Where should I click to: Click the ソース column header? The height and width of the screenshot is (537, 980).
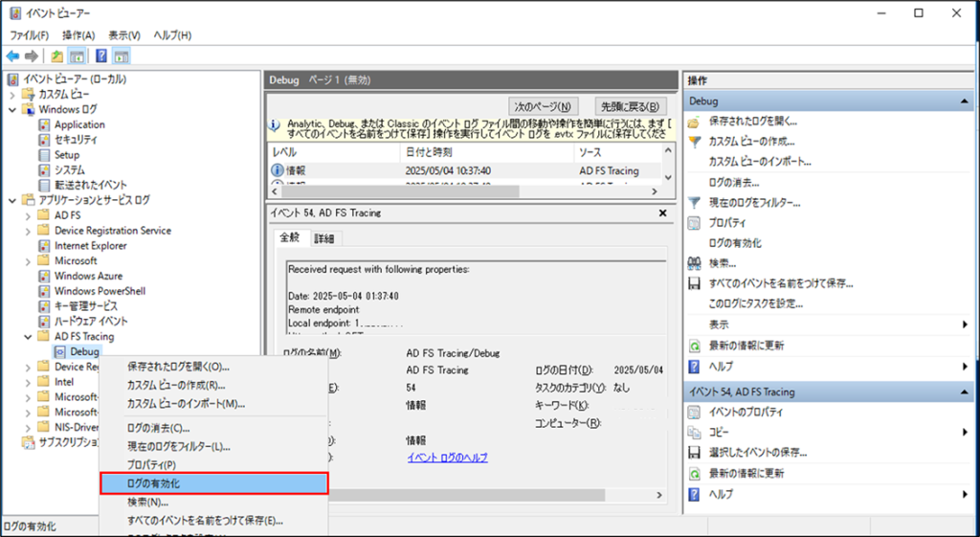click(617, 152)
